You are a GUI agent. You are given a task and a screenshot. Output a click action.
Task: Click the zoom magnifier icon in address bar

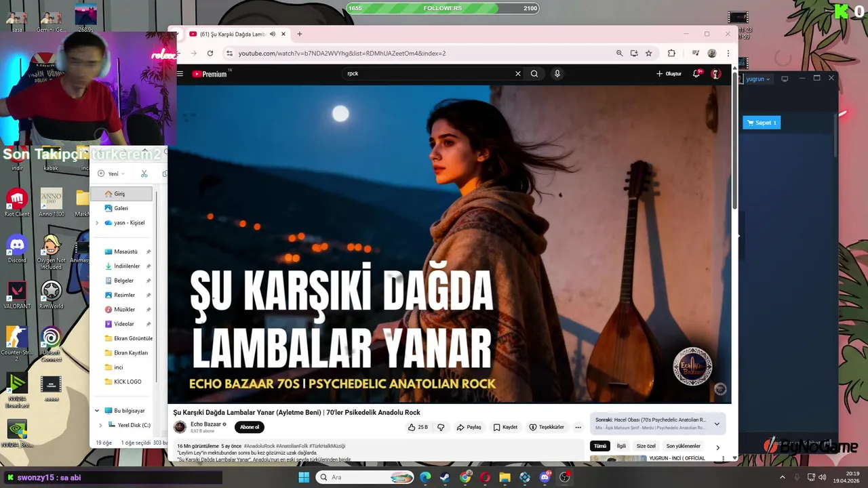coord(619,53)
